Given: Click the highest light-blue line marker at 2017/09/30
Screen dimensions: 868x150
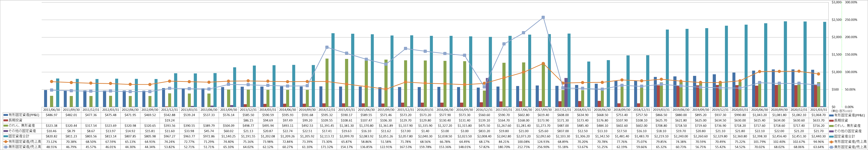Looking at the screenshot, I should click(x=543, y=17).
